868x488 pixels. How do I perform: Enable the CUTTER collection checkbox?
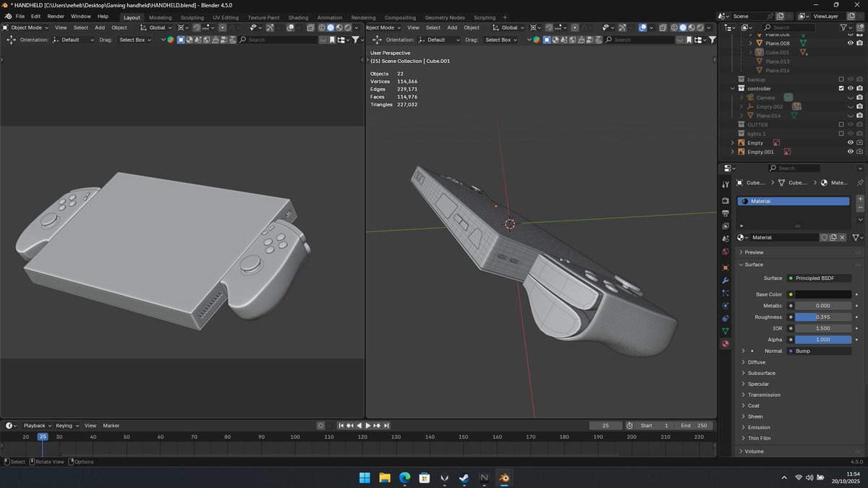tap(841, 124)
